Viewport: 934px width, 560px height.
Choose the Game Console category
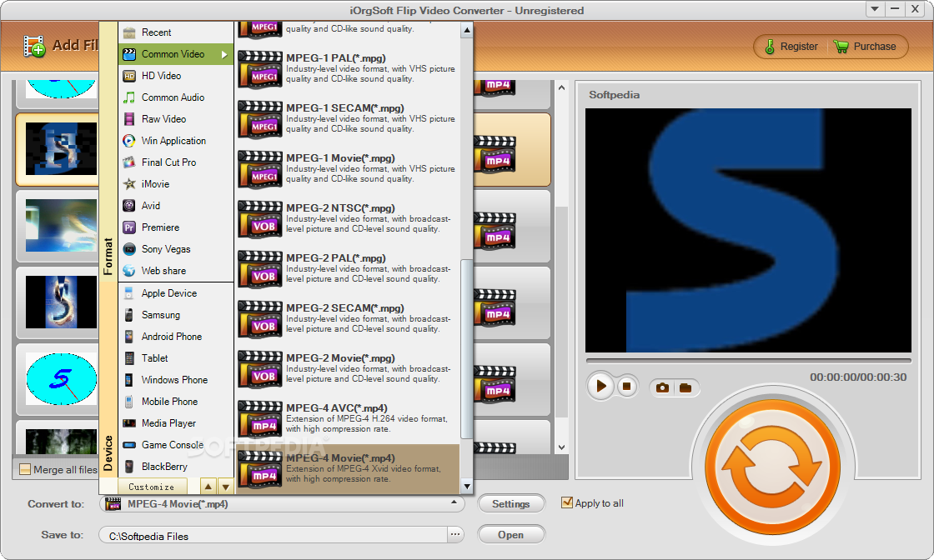click(x=176, y=445)
